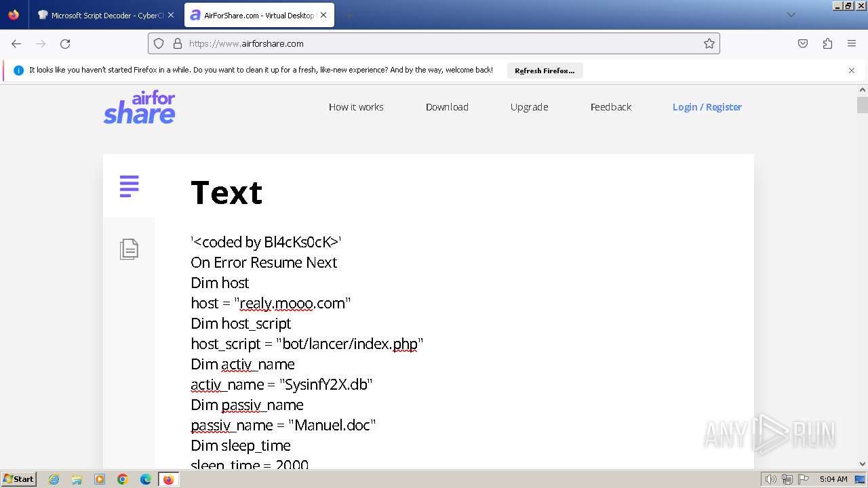868x488 pixels.
Task: Click the host_script index.php line
Action: [307, 344]
